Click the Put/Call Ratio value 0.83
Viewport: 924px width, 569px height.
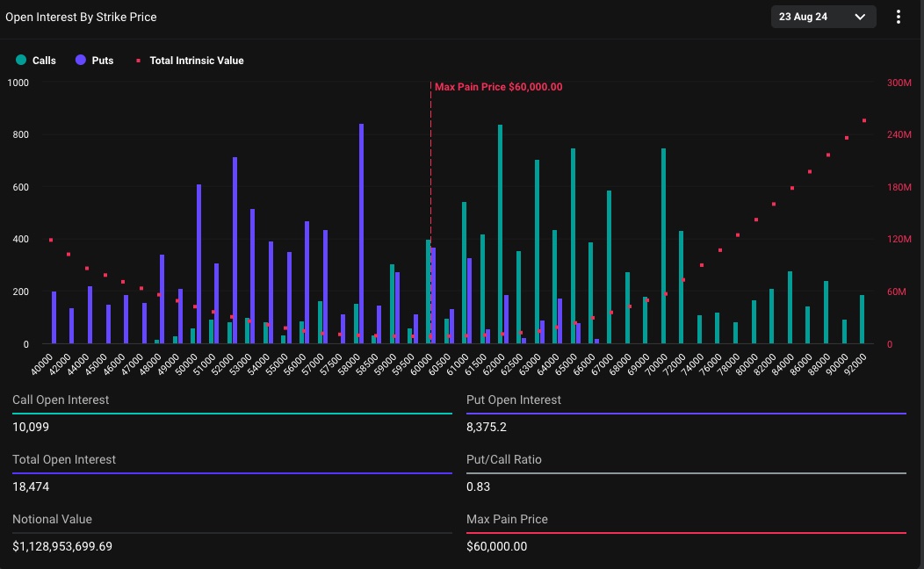point(479,486)
